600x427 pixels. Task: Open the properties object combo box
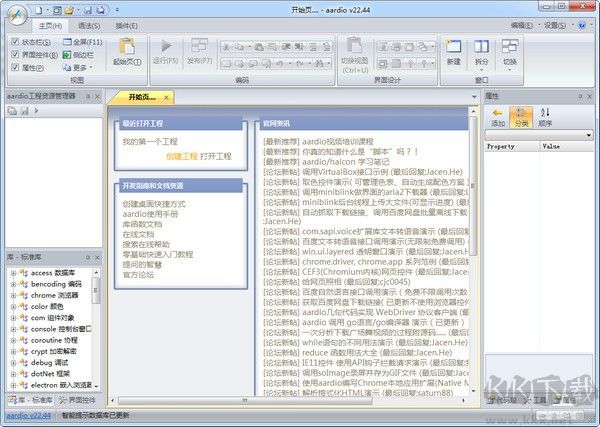(539, 135)
